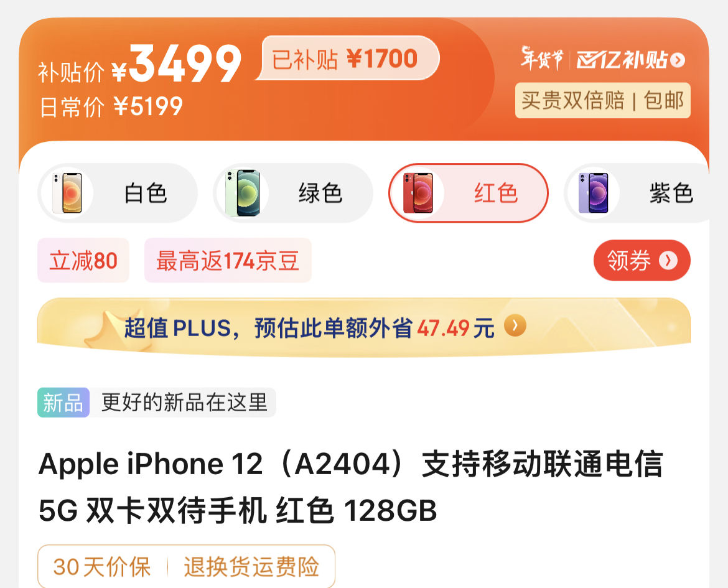Tap the 已补贴 ¥1700 subsidy bubble
The width and height of the screenshot is (728, 588).
[348, 58]
